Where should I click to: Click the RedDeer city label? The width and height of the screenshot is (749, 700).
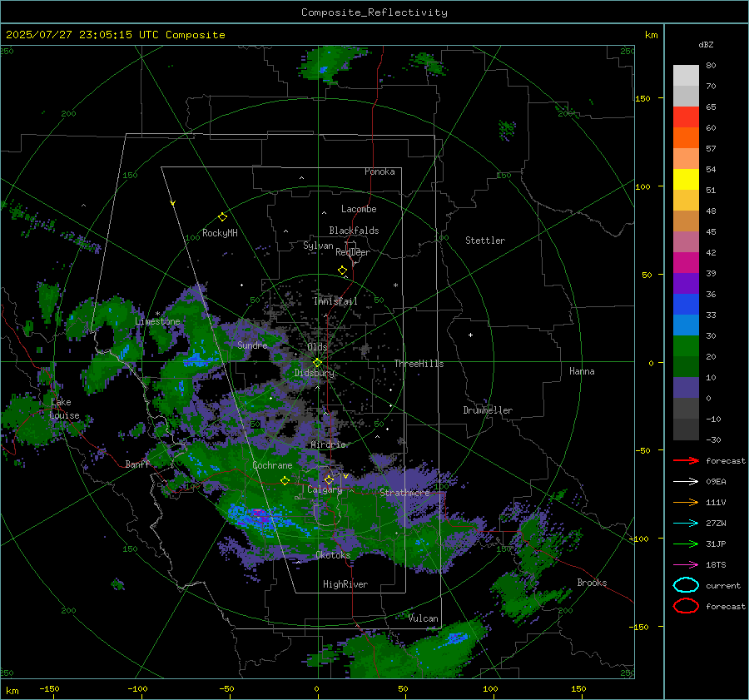pos(353,252)
